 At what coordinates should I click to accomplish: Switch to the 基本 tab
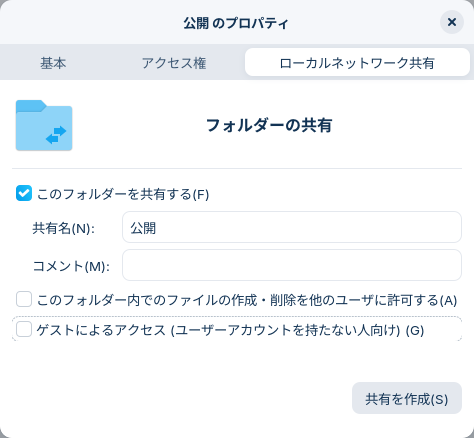[x=53, y=63]
